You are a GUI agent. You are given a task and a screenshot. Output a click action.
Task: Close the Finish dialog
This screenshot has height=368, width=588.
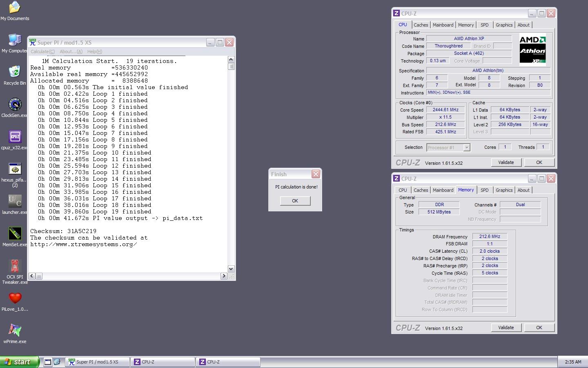coord(316,174)
